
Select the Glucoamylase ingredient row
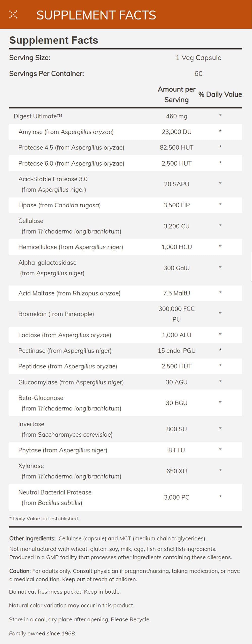[x=71, y=382]
